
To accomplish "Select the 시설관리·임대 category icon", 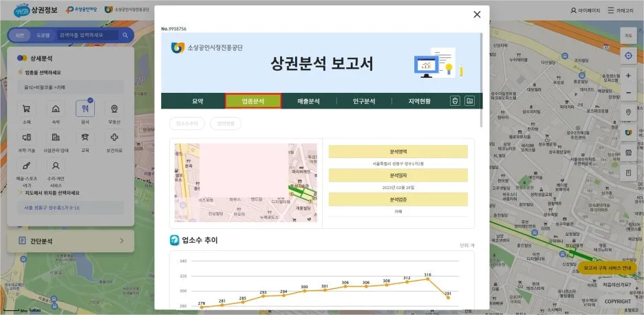I will 56,137.
